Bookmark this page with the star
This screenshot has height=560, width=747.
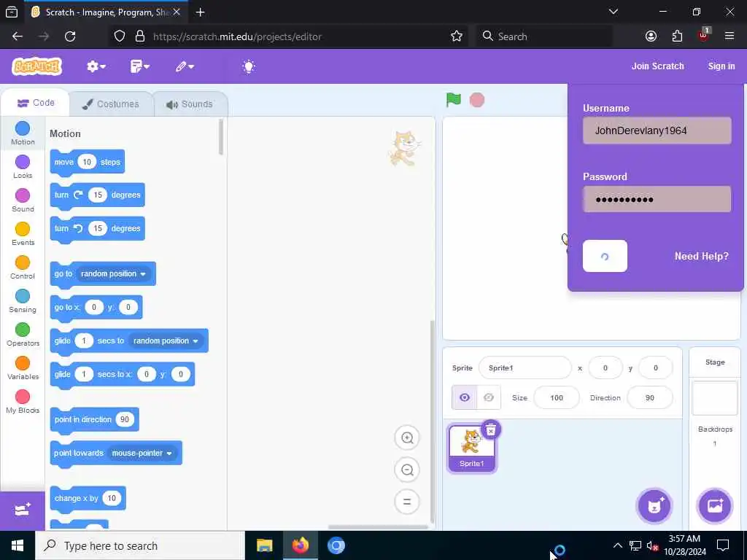457,36
